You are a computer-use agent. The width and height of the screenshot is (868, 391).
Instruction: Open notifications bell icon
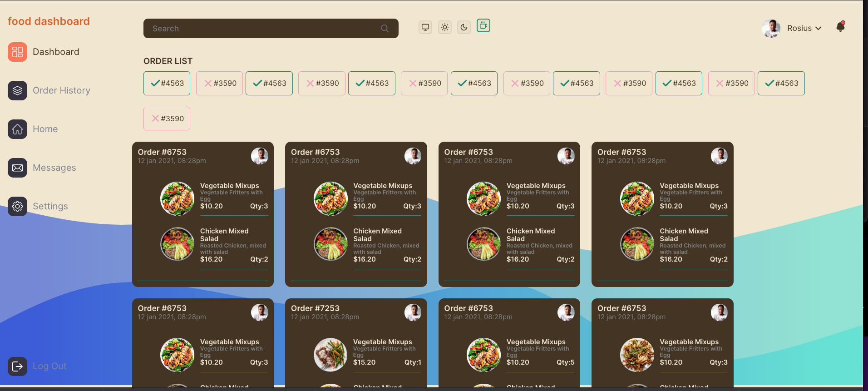840,27
